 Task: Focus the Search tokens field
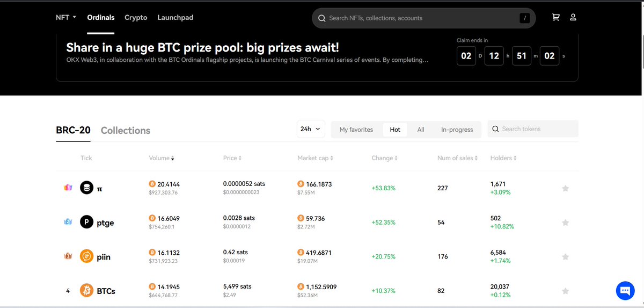533,129
